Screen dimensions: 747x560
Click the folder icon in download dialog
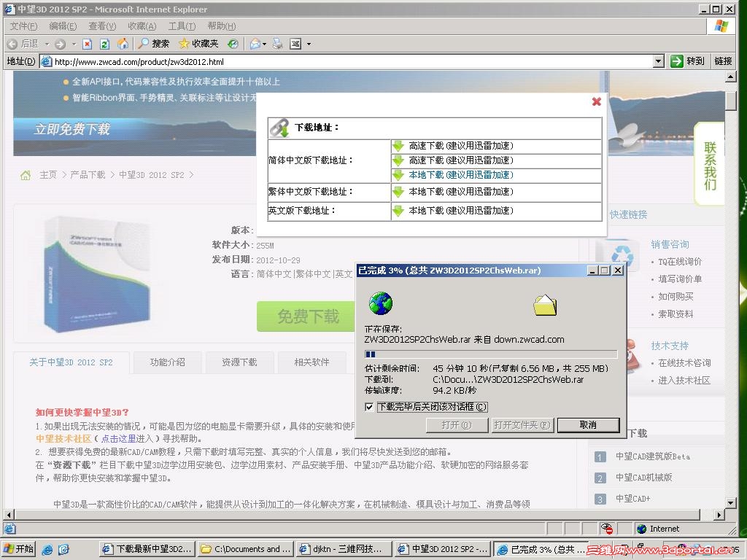(545, 306)
